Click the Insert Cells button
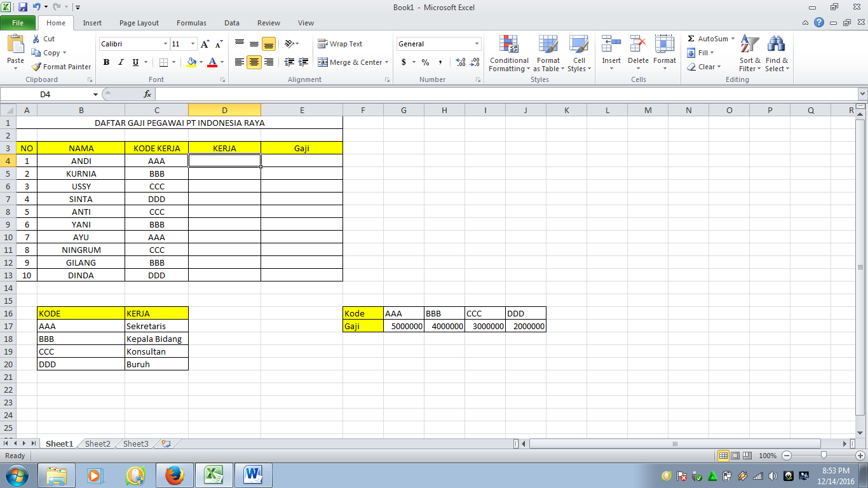868x488 pixels. pyautogui.click(x=611, y=51)
